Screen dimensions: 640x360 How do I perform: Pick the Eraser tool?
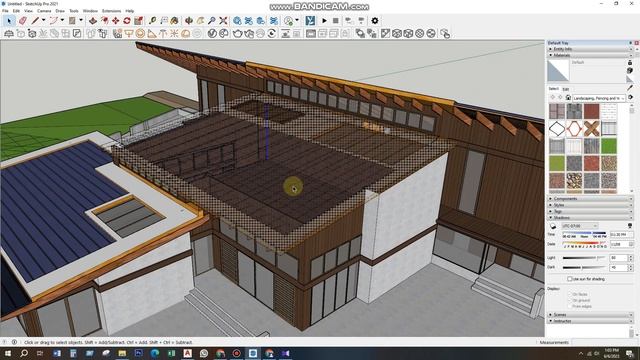22,20
